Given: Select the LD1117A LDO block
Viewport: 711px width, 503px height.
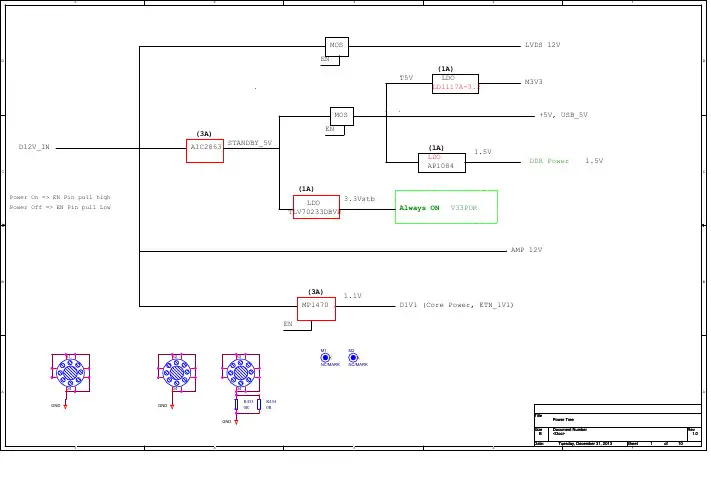Looking at the screenshot, I should (455, 83).
